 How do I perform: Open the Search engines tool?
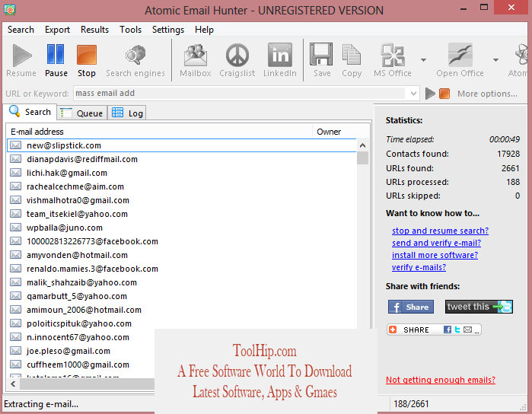(135, 60)
